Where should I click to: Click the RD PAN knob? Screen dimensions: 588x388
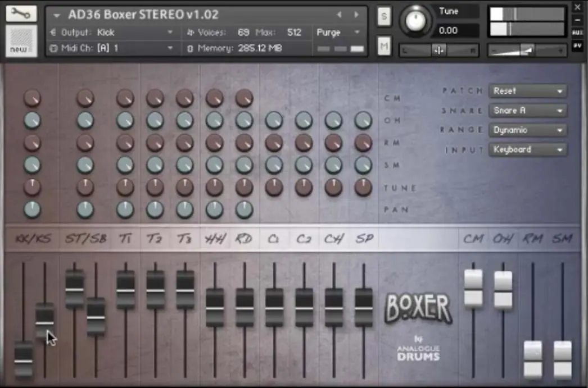click(244, 210)
